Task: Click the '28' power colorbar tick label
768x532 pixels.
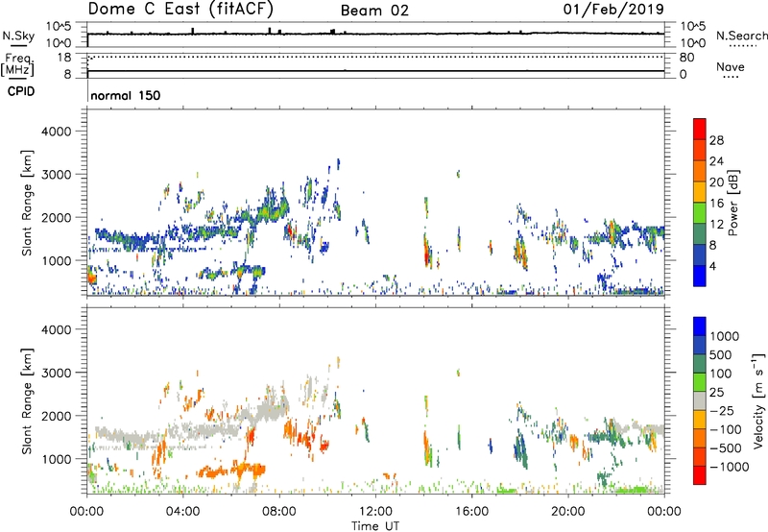Action: tap(716, 140)
